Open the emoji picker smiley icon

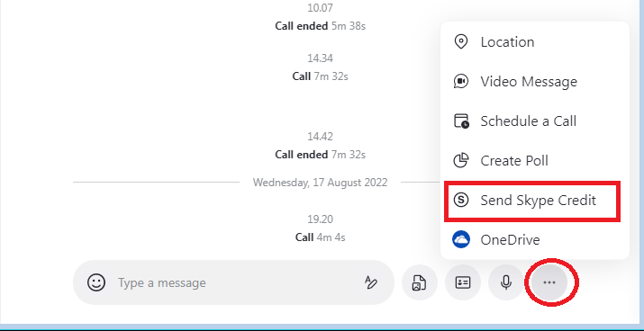click(x=96, y=282)
